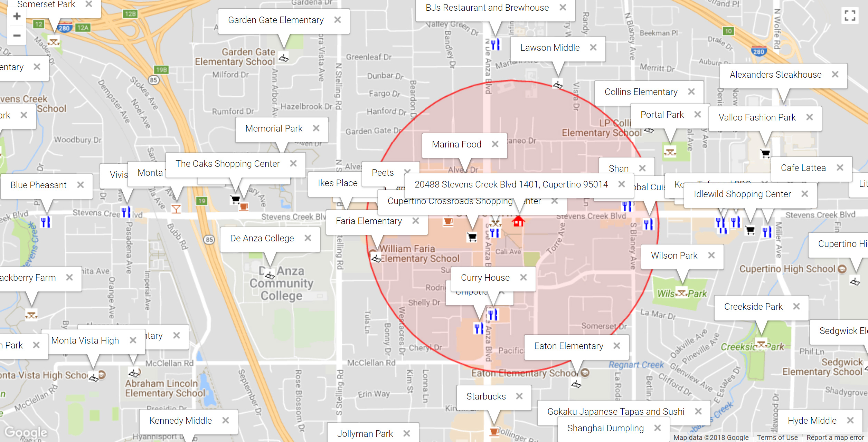Close The Oaks Shopping Center popup
This screenshot has height=442, width=868.
pyautogui.click(x=293, y=163)
